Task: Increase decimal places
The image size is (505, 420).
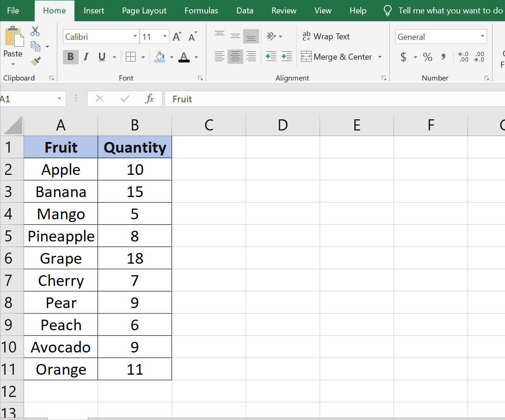Action: click(463, 57)
